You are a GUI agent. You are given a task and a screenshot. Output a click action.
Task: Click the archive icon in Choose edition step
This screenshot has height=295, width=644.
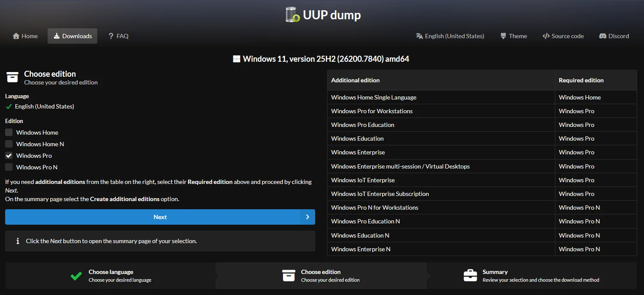pyautogui.click(x=289, y=275)
